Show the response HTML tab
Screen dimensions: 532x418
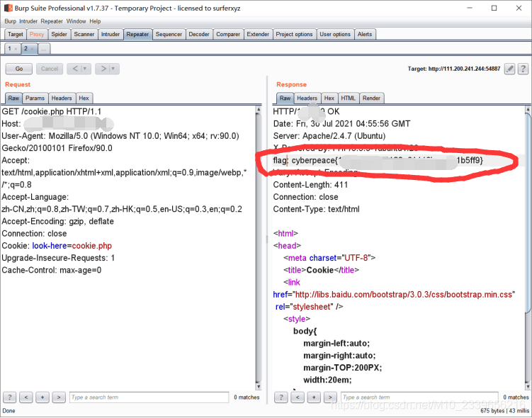point(348,98)
